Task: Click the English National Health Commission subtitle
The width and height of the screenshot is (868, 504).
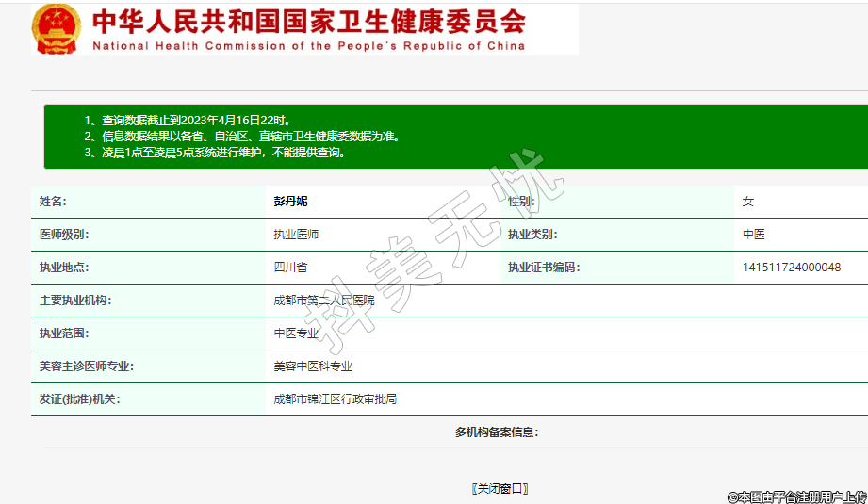Action: [x=308, y=46]
